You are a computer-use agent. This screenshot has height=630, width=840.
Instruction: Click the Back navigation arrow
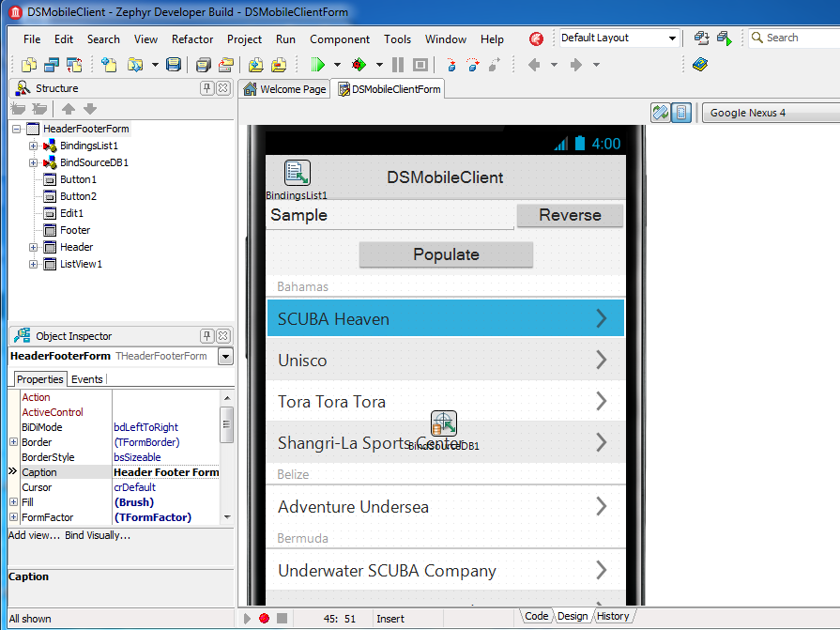534,65
